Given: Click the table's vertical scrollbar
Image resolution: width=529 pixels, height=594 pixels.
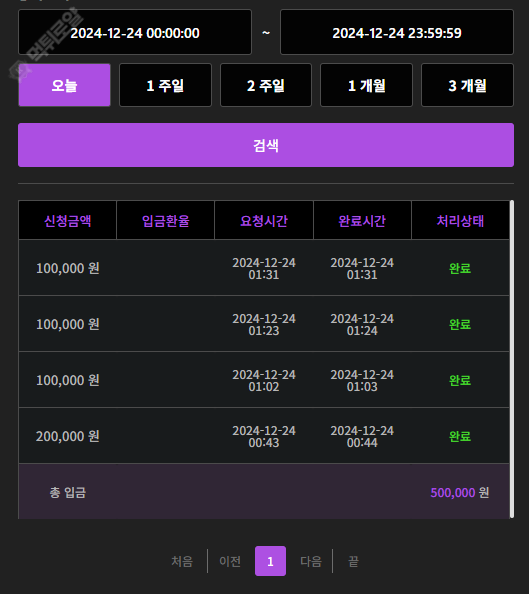Looking at the screenshot, I should tap(512, 359).
